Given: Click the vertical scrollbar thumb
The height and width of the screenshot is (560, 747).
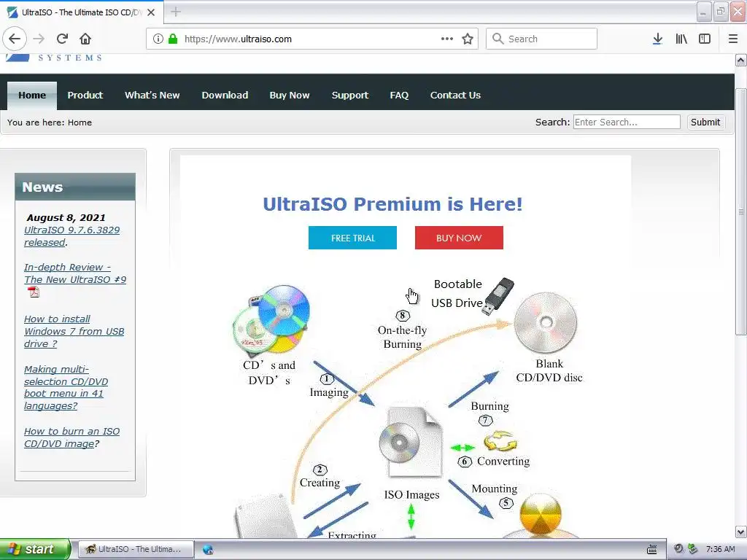Looking at the screenshot, I should pos(741,211).
